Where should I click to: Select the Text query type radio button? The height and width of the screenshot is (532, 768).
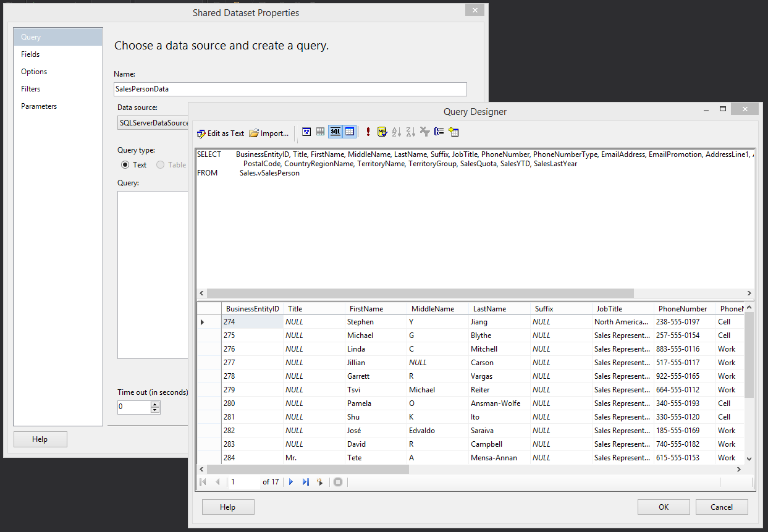pyautogui.click(x=125, y=164)
